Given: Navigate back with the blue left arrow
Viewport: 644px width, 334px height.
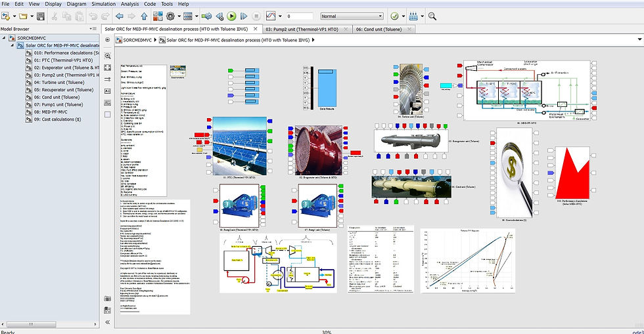Looking at the screenshot, I should [x=120, y=16].
